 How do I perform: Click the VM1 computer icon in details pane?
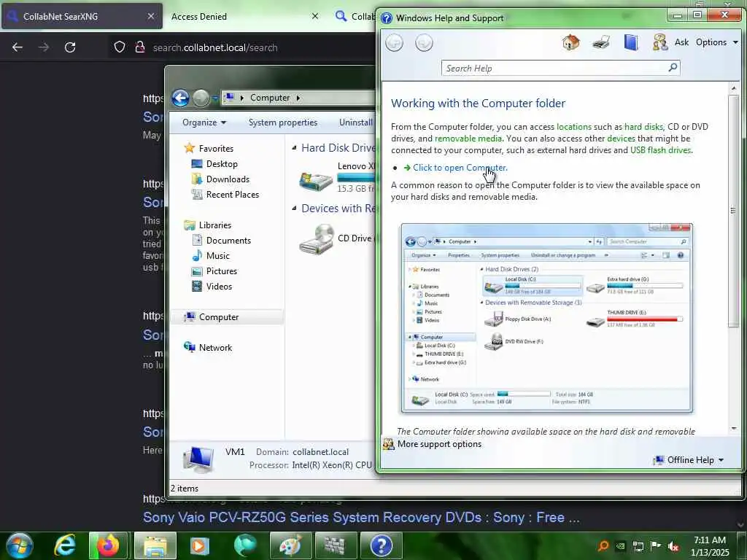tap(198, 459)
